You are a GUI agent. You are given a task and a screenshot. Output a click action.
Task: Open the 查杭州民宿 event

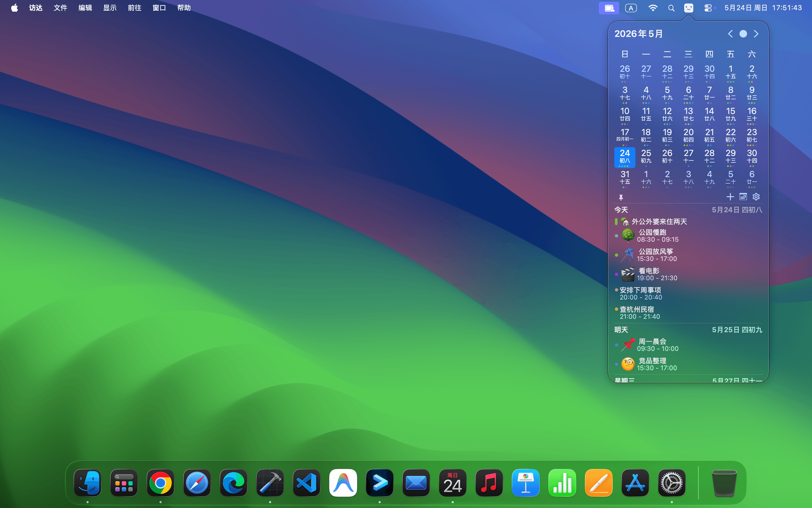point(688,313)
